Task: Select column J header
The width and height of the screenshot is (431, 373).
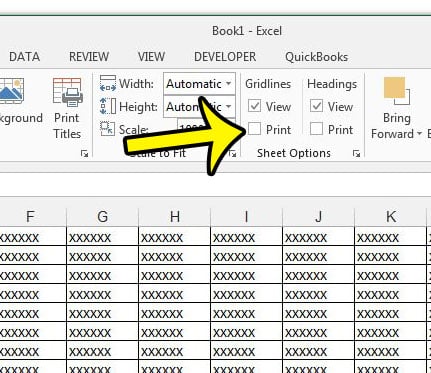Action: pos(319,217)
